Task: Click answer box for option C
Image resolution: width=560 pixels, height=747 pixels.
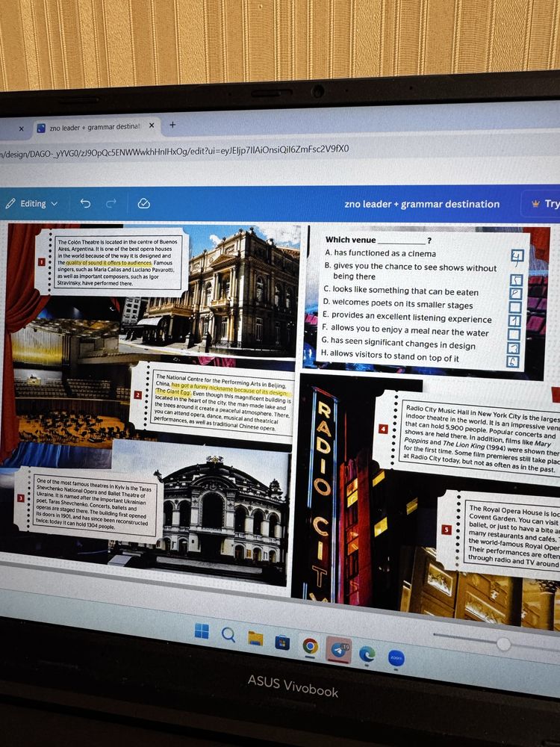Action: [x=516, y=294]
